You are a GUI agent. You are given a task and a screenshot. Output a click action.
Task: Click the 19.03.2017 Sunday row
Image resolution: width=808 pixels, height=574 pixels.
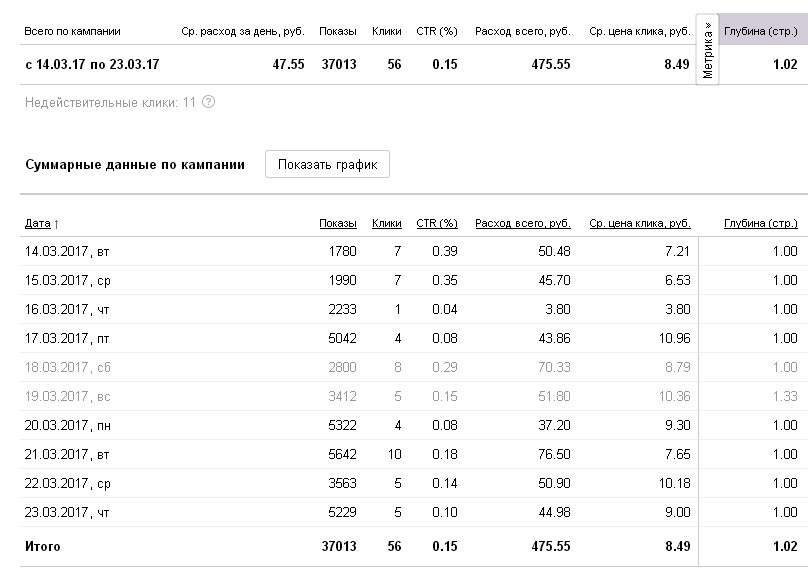tap(68, 398)
